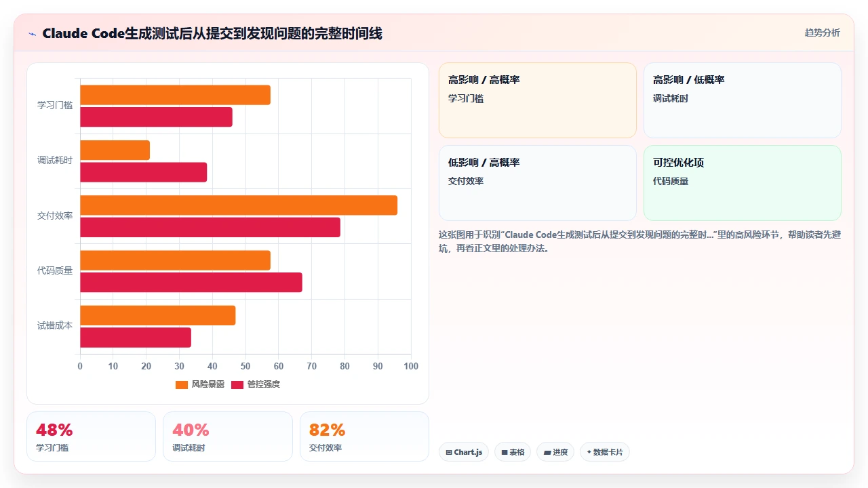The height and width of the screenshot is (488, 868).
Task: Click the orange 交付效率 risk bar
Action: click(239, 205)
